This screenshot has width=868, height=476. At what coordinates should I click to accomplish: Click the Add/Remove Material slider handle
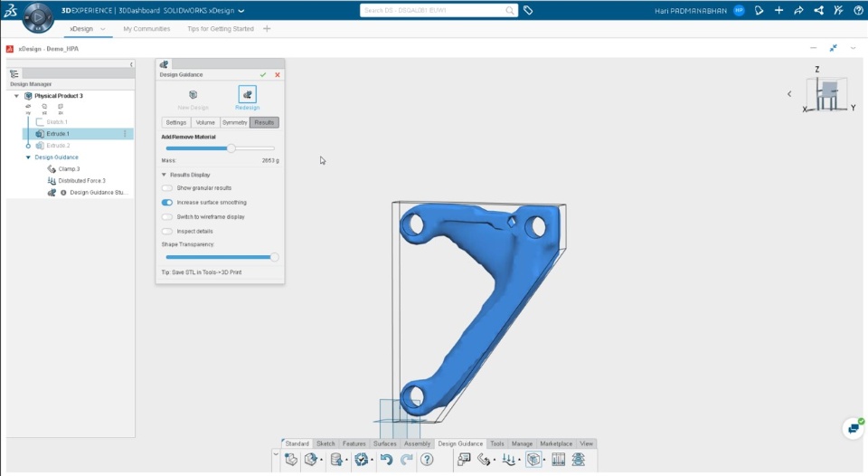pos(231,148)
